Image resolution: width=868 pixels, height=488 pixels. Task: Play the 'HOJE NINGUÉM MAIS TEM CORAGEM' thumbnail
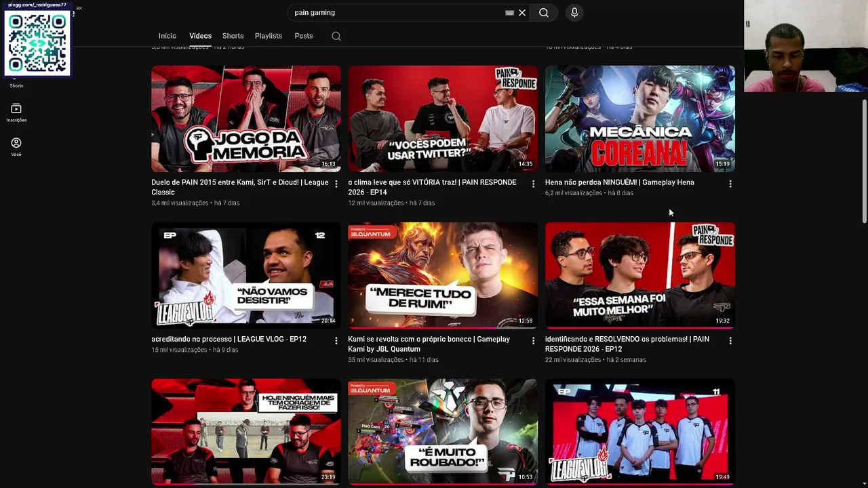coord(246,432)
